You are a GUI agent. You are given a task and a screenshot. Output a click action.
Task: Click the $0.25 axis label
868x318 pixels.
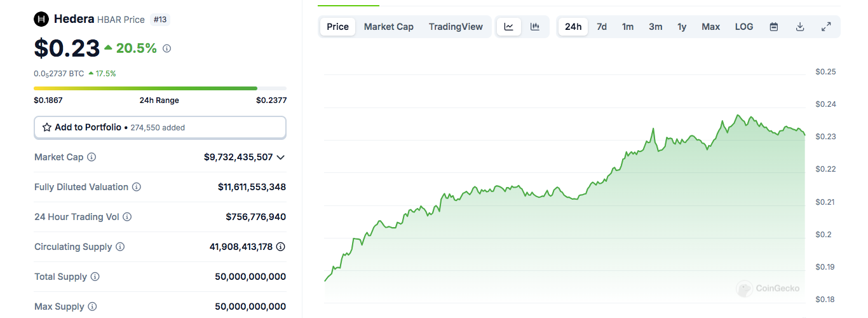[825, 72]
